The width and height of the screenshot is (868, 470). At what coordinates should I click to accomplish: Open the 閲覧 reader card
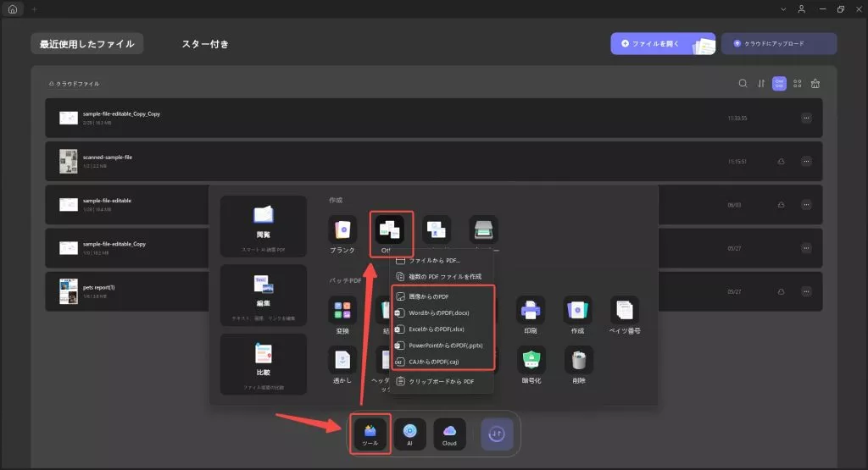point(264,226)
